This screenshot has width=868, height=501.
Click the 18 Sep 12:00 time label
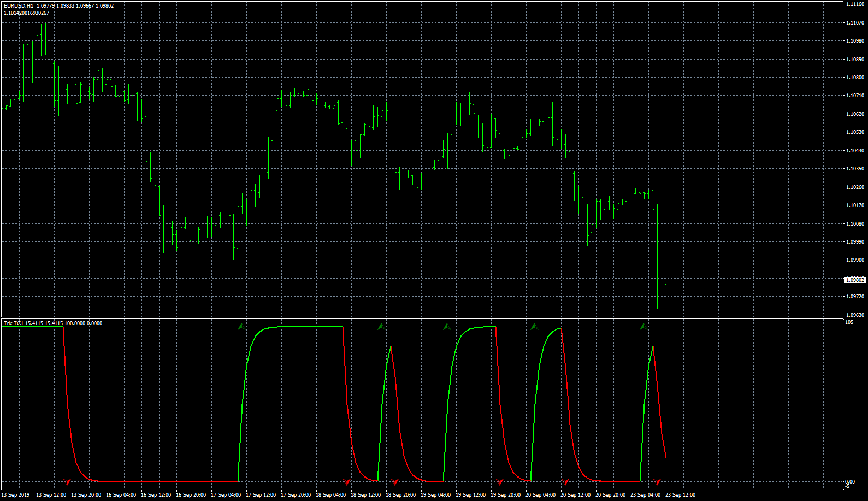[365, 495]
